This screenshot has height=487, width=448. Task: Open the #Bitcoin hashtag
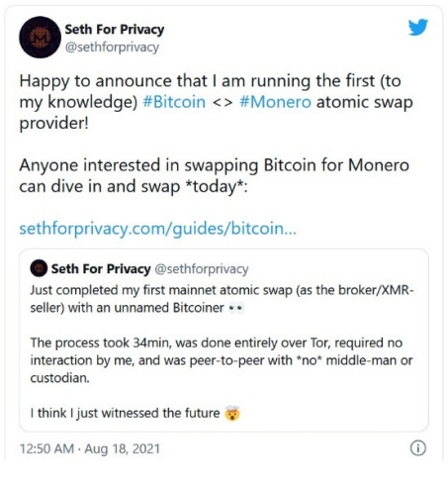tap(174, 102)
